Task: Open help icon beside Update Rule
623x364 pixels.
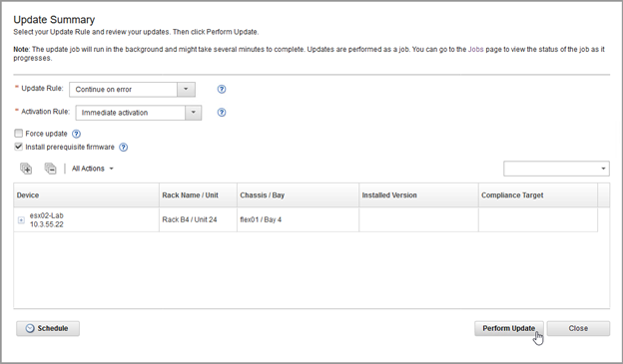Action: (222, 90)
